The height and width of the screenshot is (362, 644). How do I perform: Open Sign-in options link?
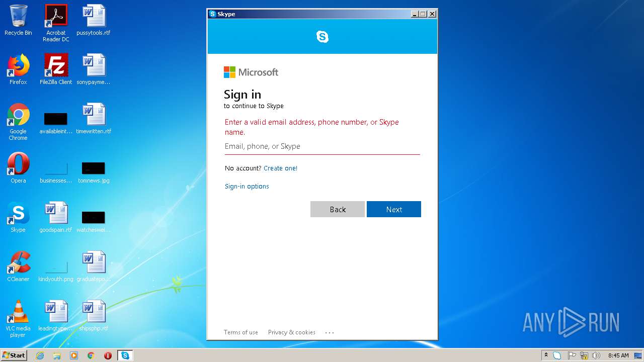pos(247,187)
